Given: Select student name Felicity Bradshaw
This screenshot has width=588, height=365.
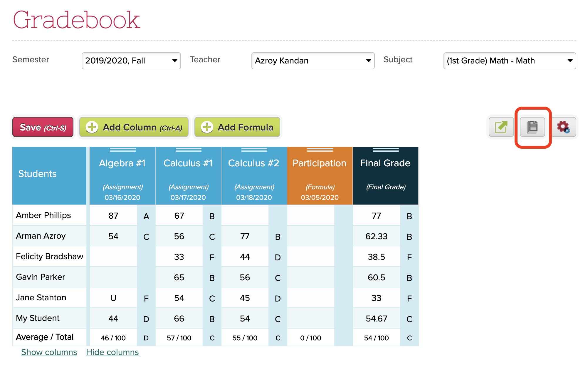Looking at the screenshot, I should 50,257.
